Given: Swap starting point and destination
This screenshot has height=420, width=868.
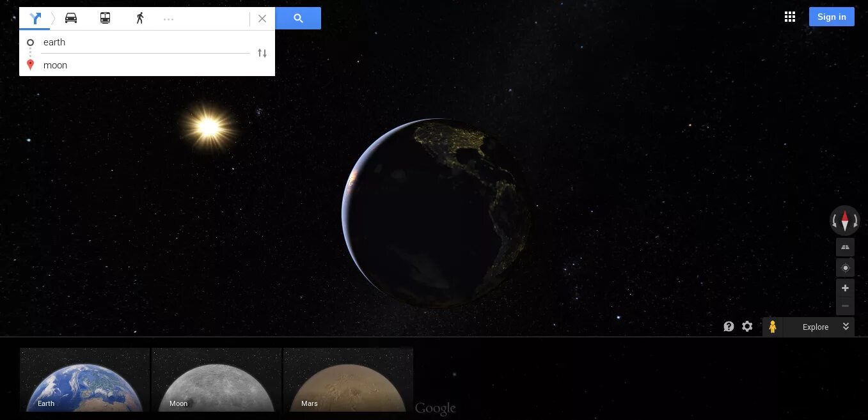Looking at the screenshot, I should 262,53.
